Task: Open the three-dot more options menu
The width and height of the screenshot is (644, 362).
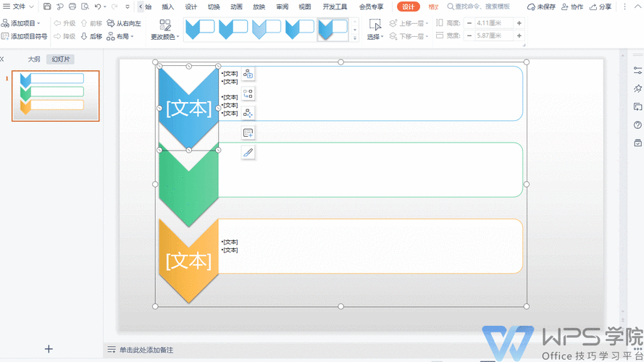Action: [x=624, y=7]
